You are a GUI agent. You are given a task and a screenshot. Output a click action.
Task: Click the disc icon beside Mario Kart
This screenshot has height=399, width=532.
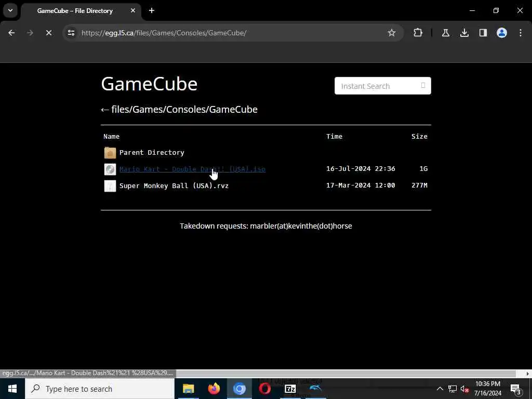[110, 169]
